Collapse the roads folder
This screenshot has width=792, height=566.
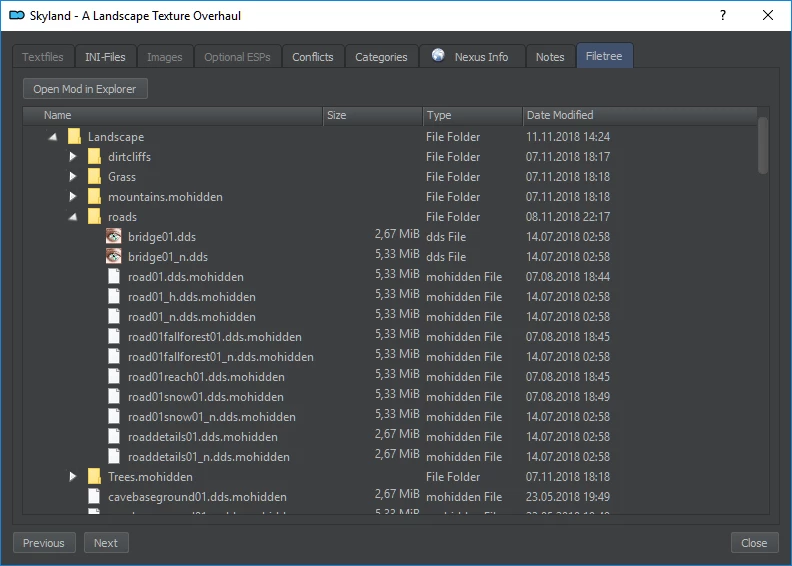[x=73, y=217]
